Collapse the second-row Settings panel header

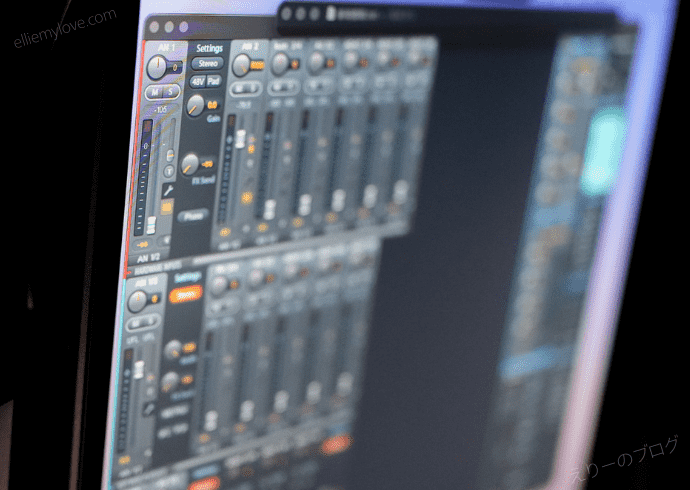tap(186, 277)
